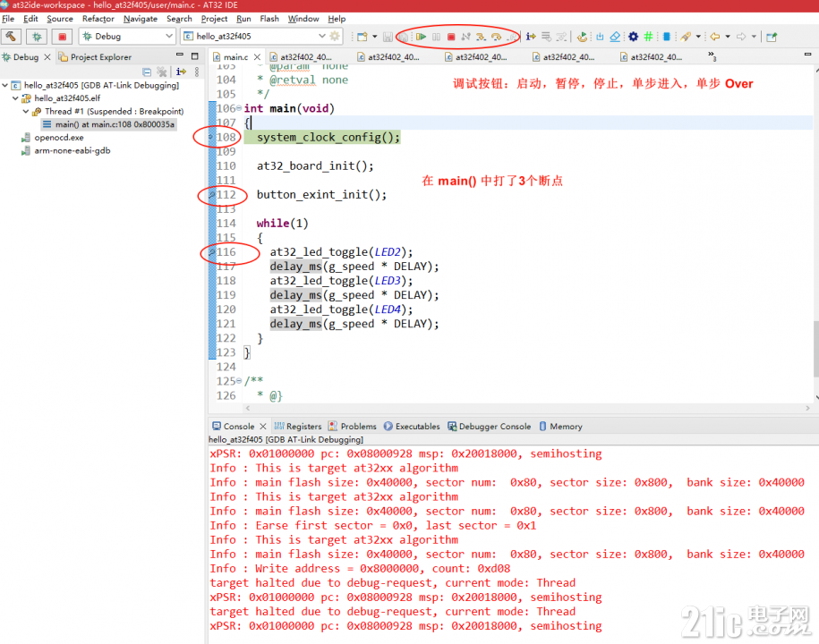This screenshot has height=644, width=819.
Task: Close the main.c editor tab
Action: click(257, 57)
